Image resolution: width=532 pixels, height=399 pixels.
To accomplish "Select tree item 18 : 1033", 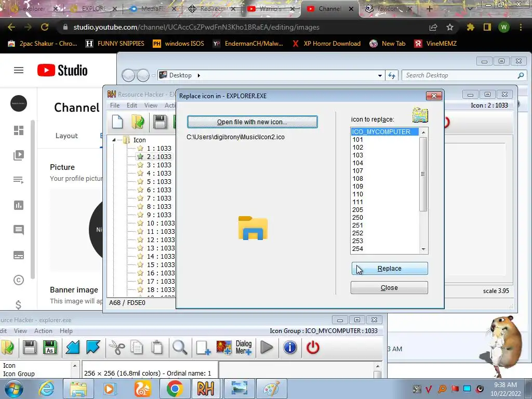I will coord(161,290).
